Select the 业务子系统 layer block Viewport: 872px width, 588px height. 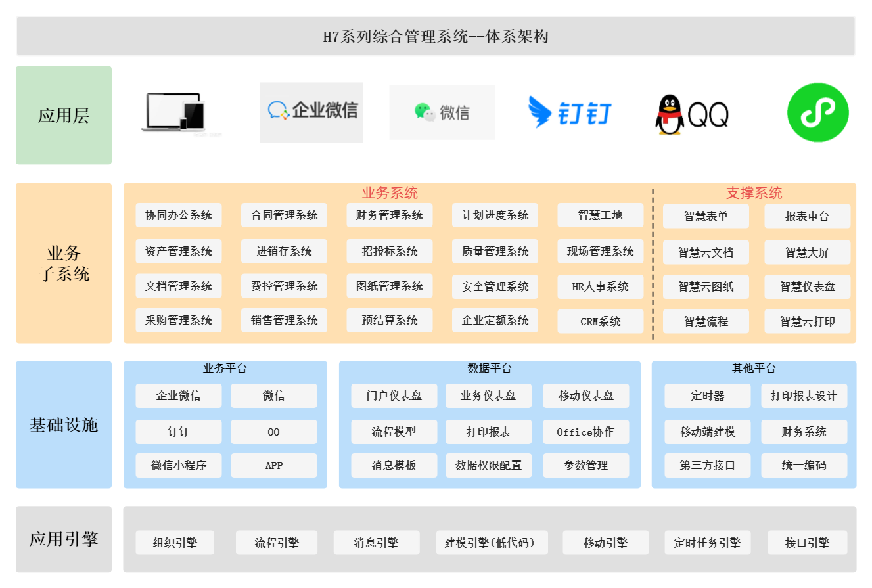(64, 263)
